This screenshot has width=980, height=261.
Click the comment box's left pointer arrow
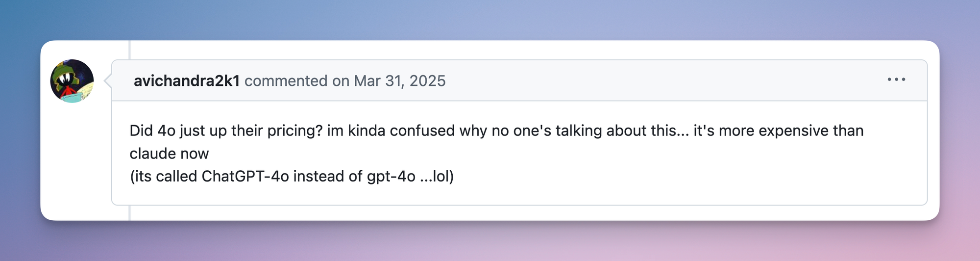(x=108, y=81)
